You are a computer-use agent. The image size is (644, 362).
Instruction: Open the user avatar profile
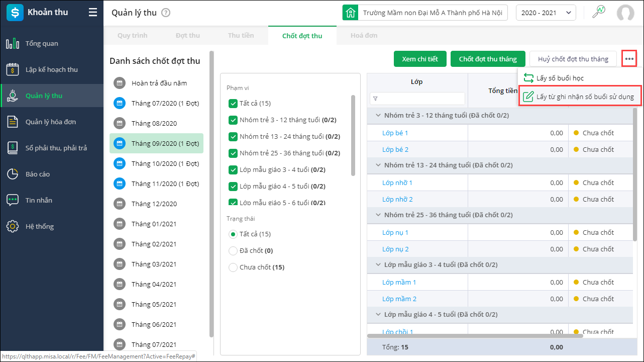625,13
